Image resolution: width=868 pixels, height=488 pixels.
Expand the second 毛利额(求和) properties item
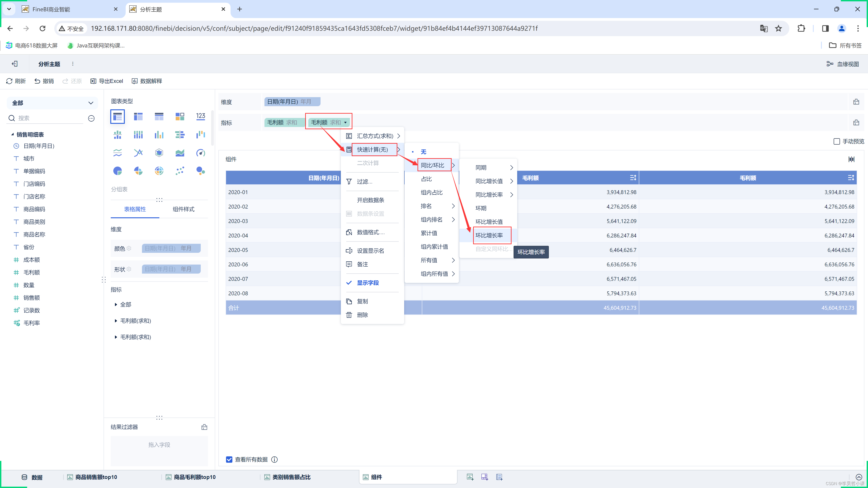coord(116,337)
